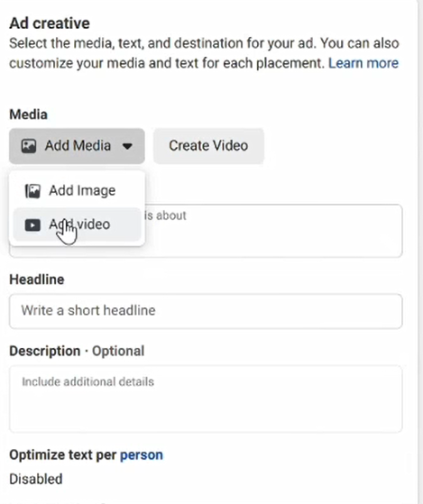The height and width of the screenshot is (504, 423).
Task: Open the Learn more link
Action: click(363, 63)
